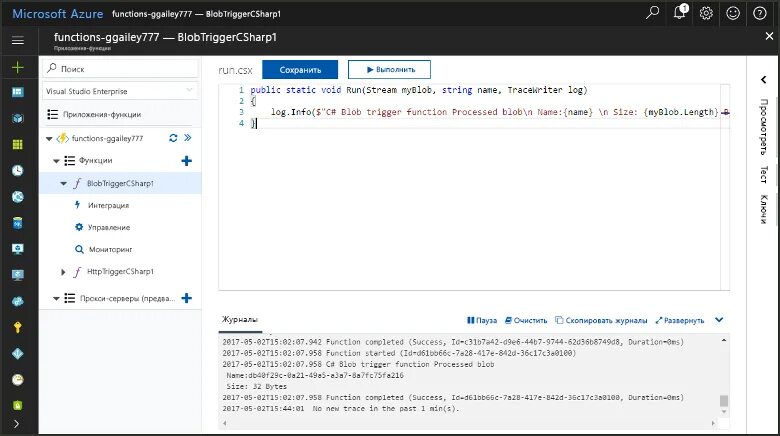
Task: Open the cloud services icon in sidebar
Action: (18, 301)
